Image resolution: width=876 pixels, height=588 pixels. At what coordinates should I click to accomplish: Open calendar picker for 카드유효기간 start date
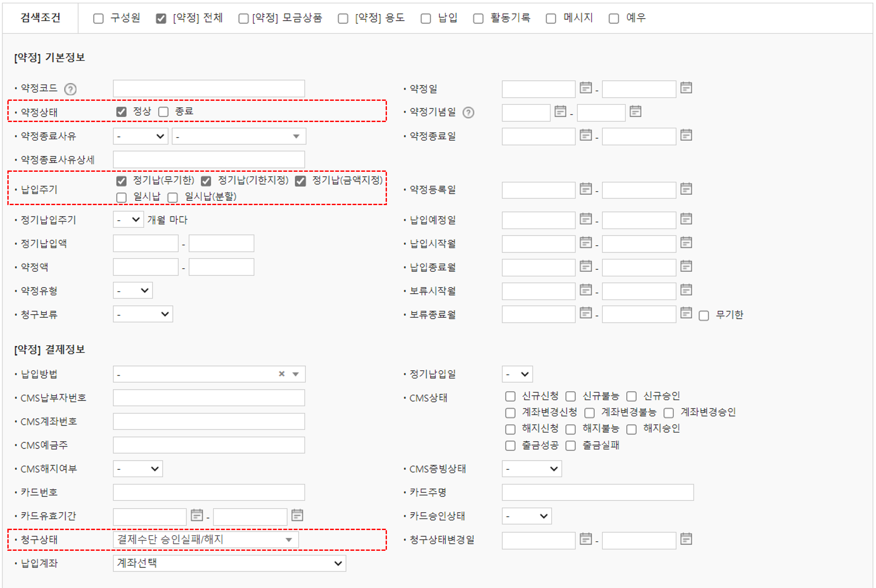click(197, 515)
